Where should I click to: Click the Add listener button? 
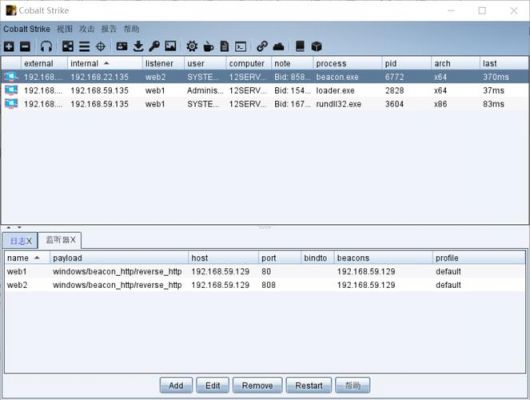pyautogui.click(x=176, y=385)
